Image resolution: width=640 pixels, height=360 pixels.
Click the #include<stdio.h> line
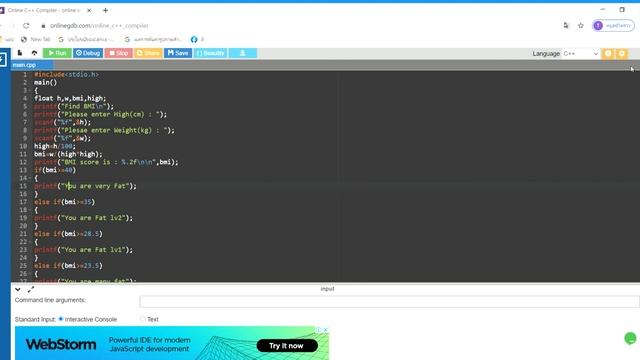pyautogui.click(x=66, y=75)
